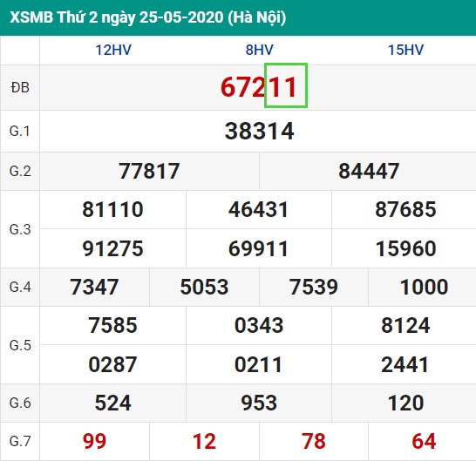Select the 8HV series code

point(259,50)
